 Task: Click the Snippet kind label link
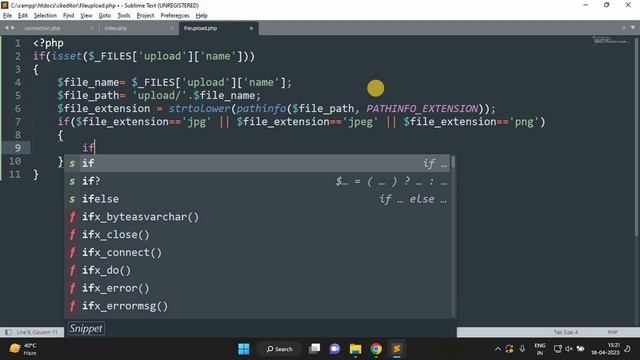pos(86,329)
